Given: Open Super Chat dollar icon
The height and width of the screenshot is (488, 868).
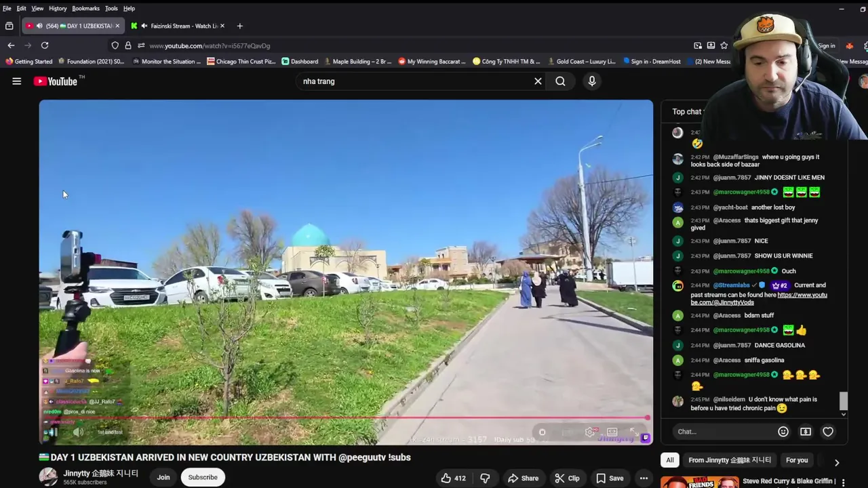Looking at the screenshot, I should [806, 432].
